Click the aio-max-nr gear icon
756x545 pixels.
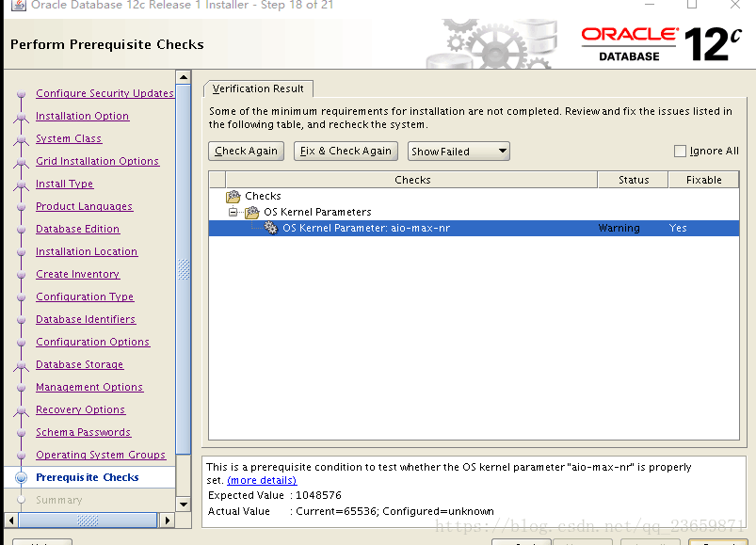[271, 228]
